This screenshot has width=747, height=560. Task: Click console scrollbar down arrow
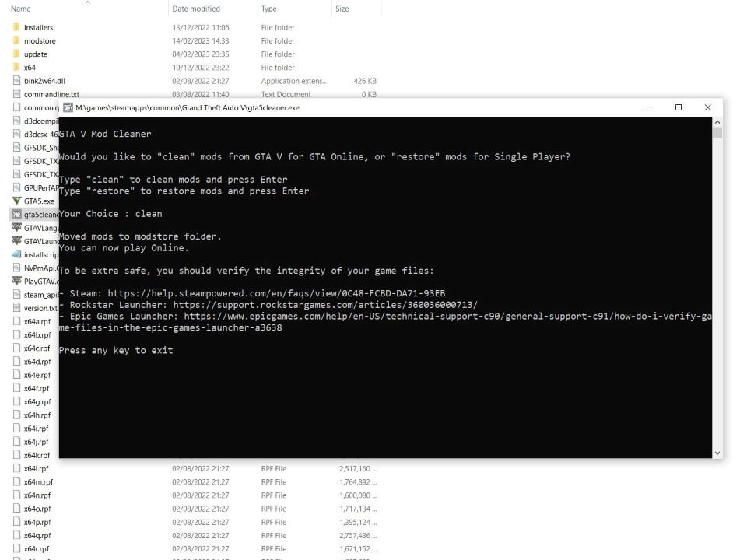tap(717, 453)
